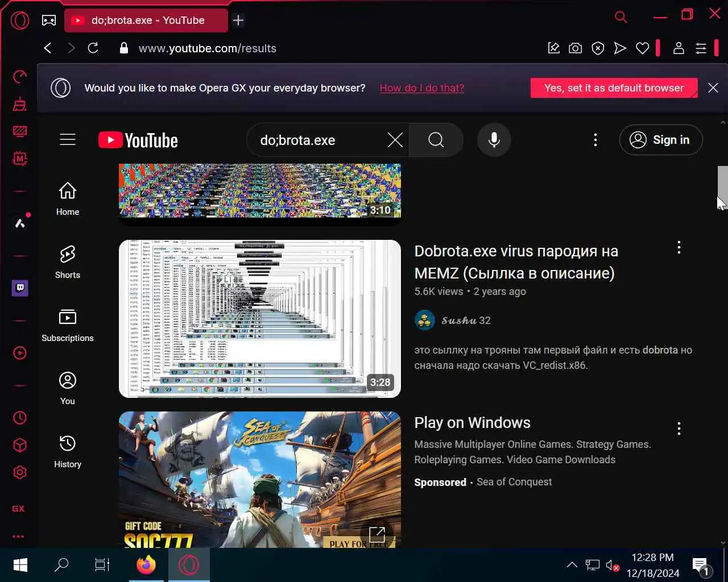The image size is (728, 582).
Task: Open the You section
Action: (x=68, y=388)
